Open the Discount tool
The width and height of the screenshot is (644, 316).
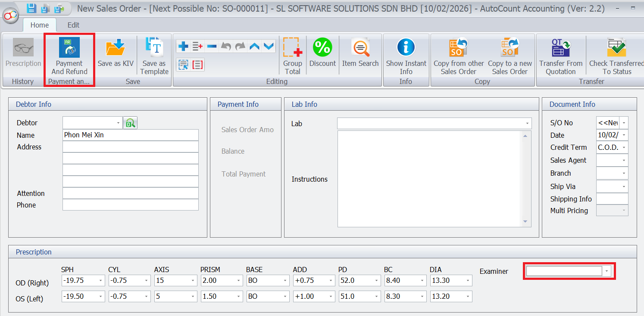322,48
